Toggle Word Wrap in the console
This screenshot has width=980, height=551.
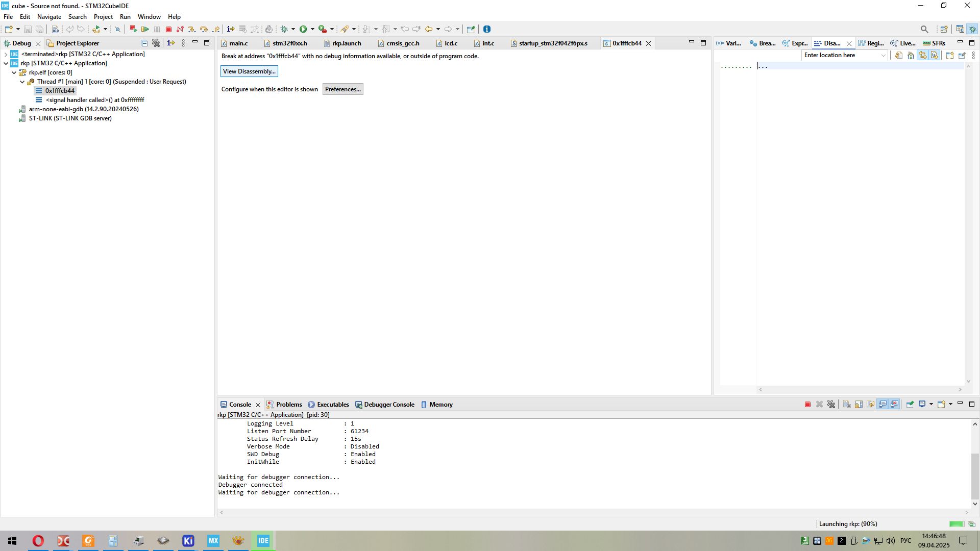(x=871, y=405)
